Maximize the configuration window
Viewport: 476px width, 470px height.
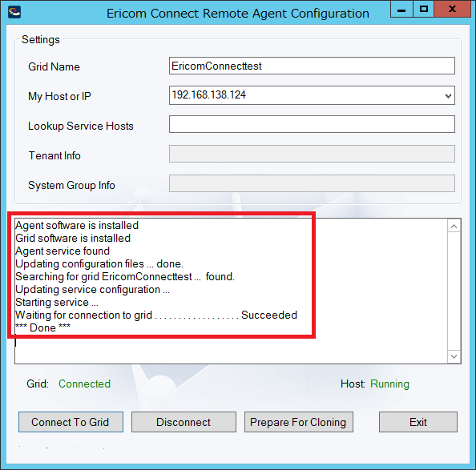click(x=423, y=9)
